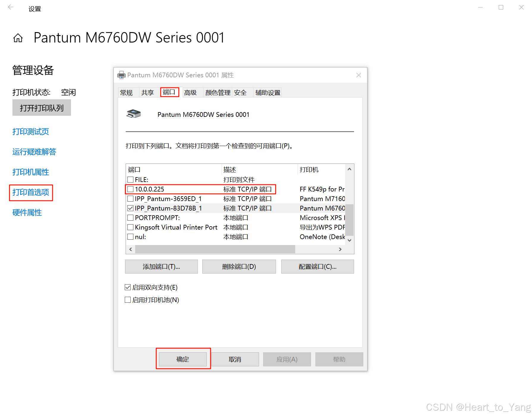
Task: Click the 描述 column header
Action: pyautogui.click(x=259, y=170)
